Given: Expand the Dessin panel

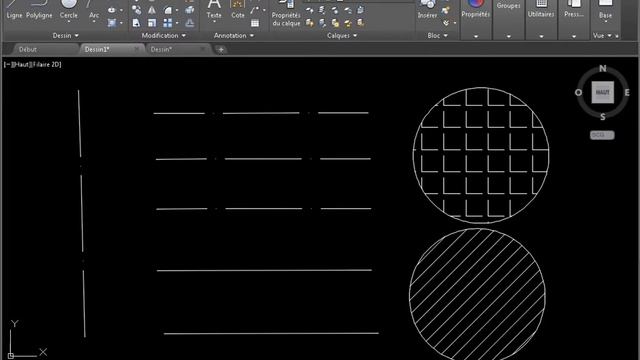Looking at the screenshot, I should (65, 36).
